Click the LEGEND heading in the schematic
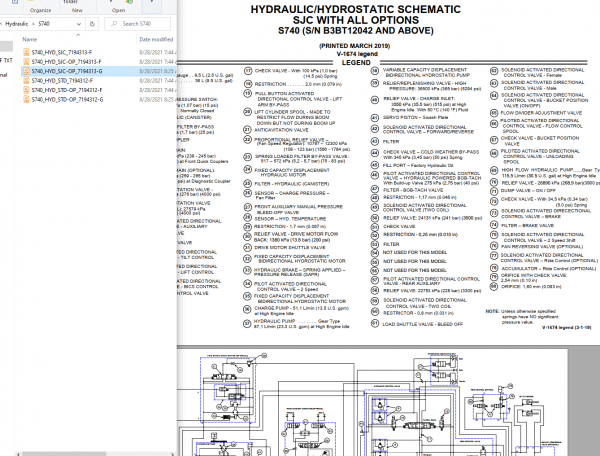The height and width of the screenshot is (456, 600). tap(356, 62)
